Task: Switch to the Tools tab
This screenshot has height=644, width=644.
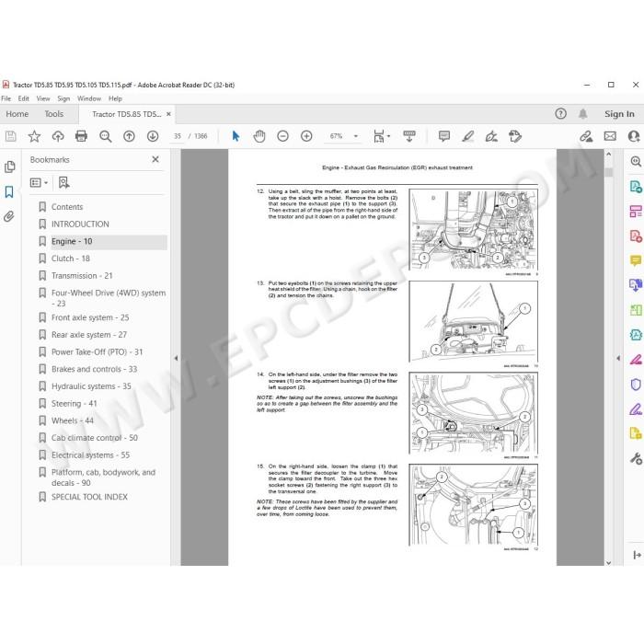Action: click(x=53, y=114)
